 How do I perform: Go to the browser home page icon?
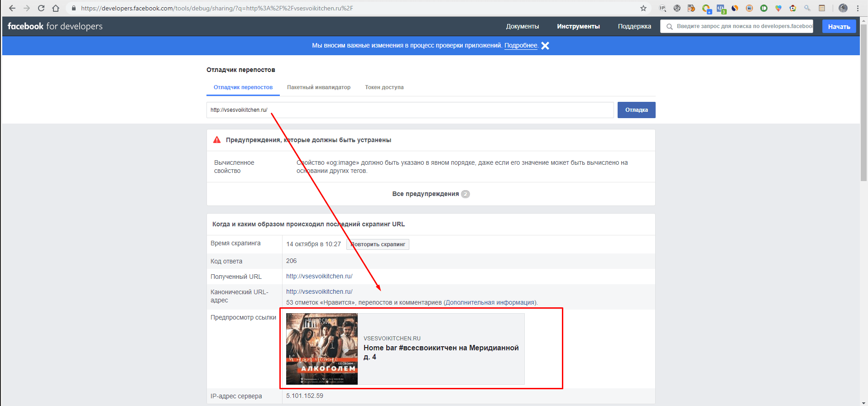pyautogui.click(x=56, y=8)
